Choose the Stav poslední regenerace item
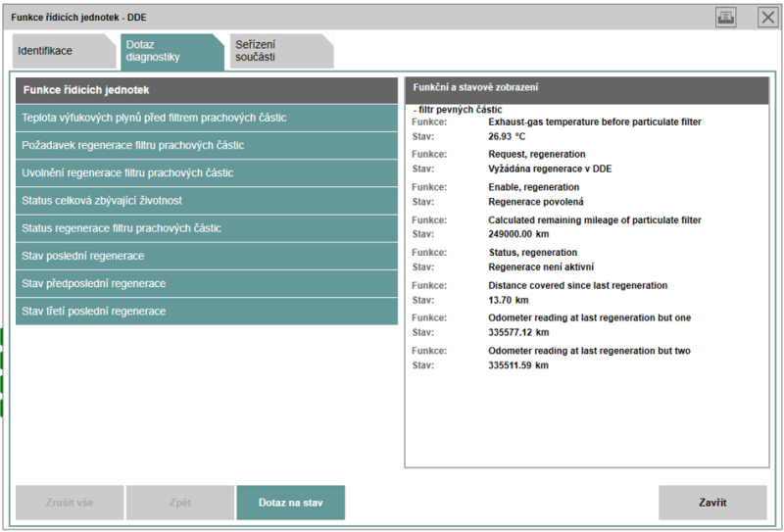This screenshot has height=532, width=784. pyautogui.click(x=207, y=256)
